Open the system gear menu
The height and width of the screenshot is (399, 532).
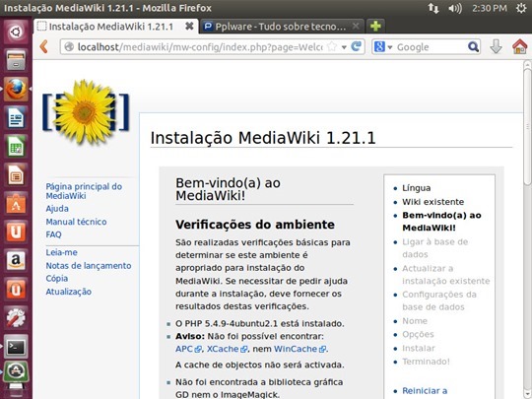[x=521, y=8]
